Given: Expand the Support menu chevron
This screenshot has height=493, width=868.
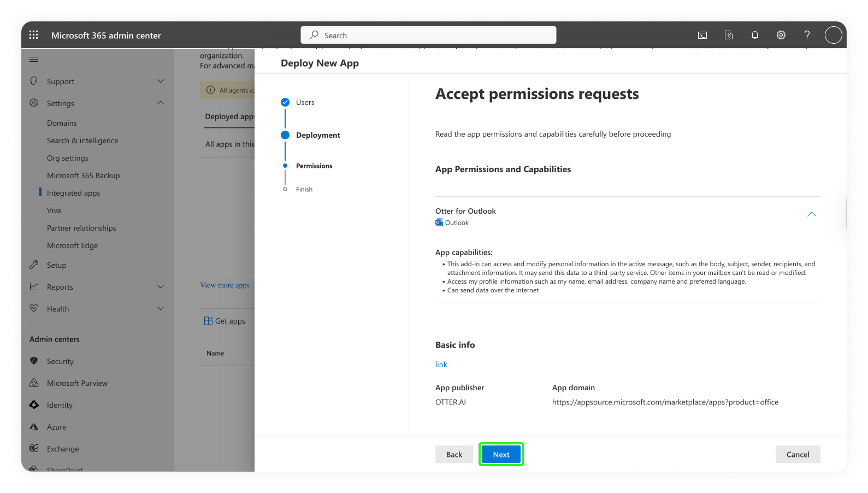Looking at the screenshot, I should [161, 81].
